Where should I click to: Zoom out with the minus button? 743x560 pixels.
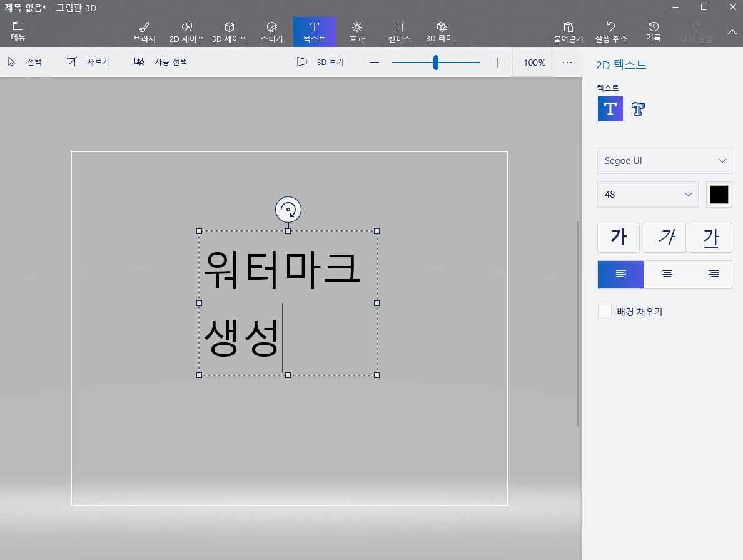tap(375, 63)
